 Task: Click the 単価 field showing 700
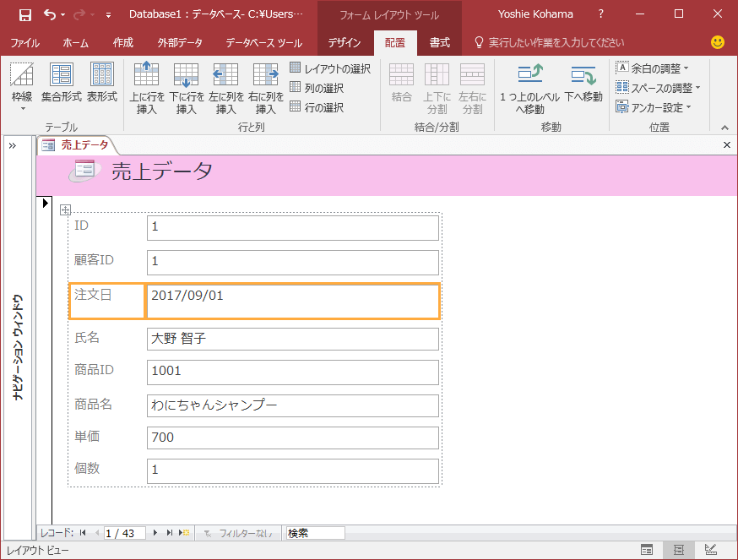293,438
